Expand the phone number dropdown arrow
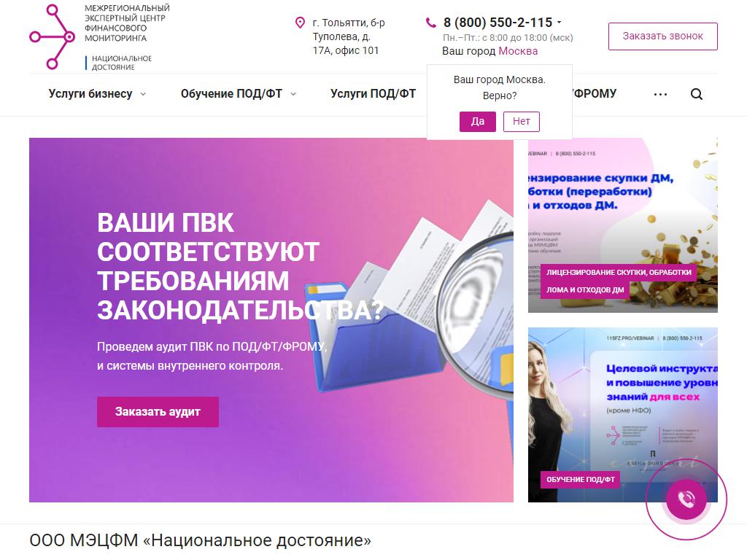The image size is (747, 560). click(x=560, y=22)
